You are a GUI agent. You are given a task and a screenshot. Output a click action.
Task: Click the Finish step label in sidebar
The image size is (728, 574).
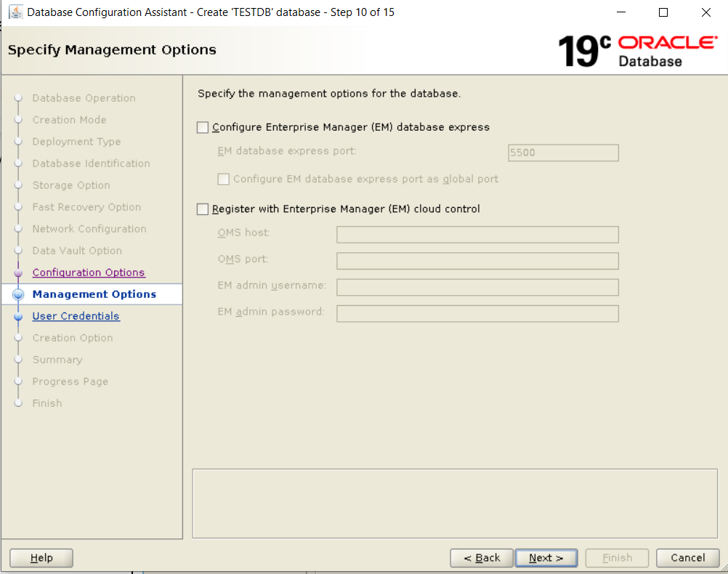pos(47,403)
